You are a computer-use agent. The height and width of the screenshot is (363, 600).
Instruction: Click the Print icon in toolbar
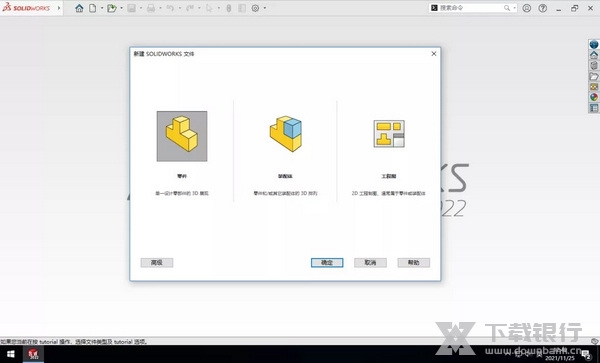[x=151, y=8]
